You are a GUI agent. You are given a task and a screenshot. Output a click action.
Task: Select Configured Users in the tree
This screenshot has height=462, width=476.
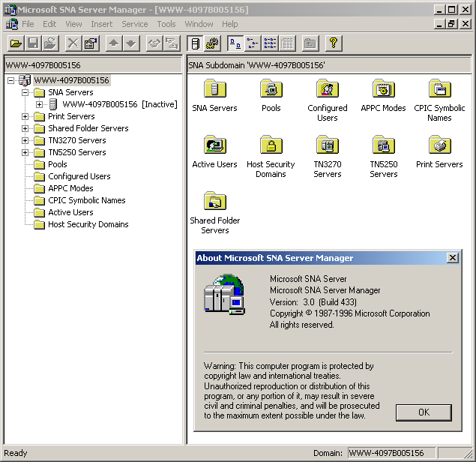coord(79,176)
